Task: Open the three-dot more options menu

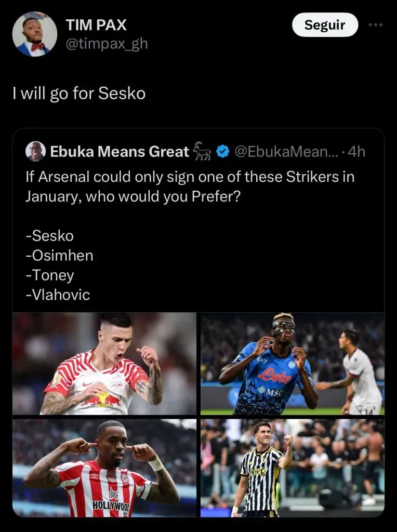Action: click(x=375, y=24)
